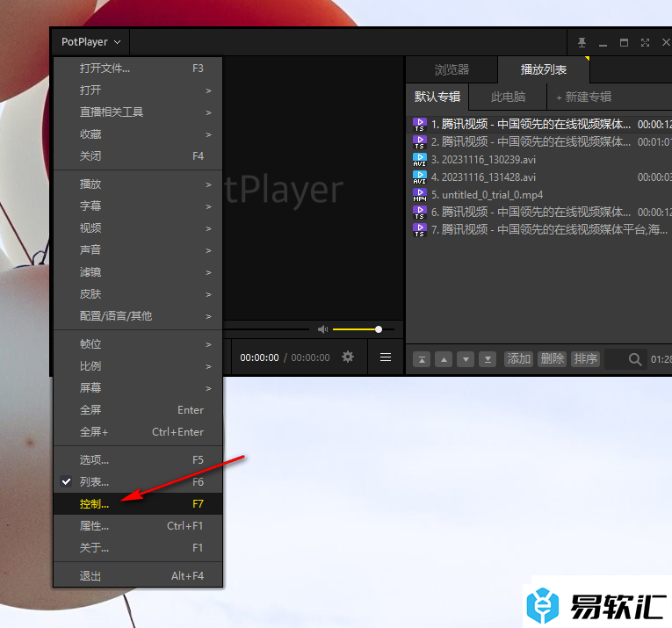
Task: Expand the 滤镜 submenu
Action: click(x=138, y=272)
